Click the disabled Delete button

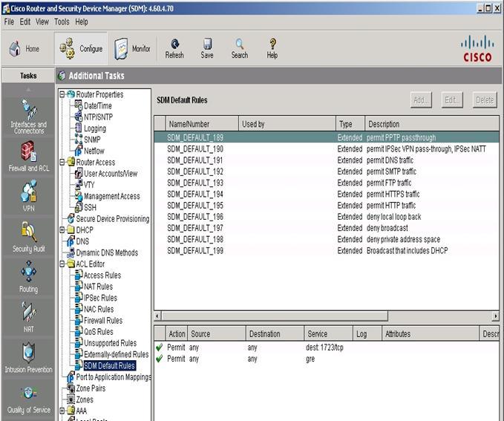[x=485, y=100]
